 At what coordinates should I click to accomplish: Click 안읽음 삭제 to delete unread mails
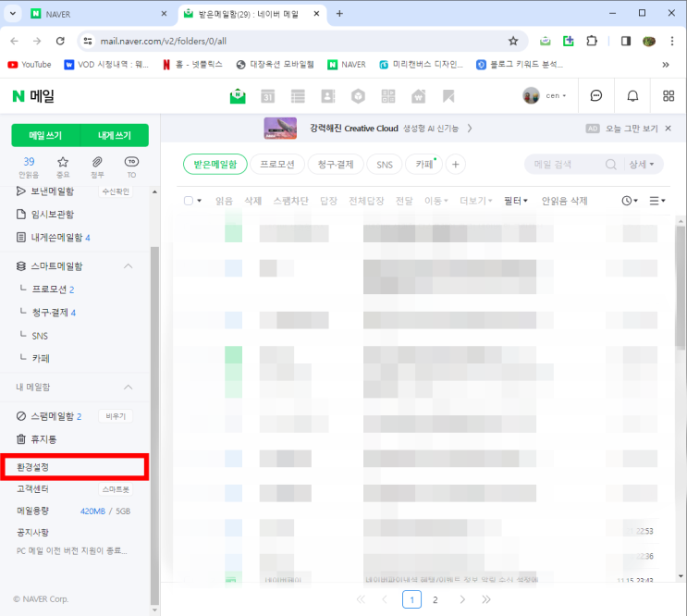click(564, 201)
